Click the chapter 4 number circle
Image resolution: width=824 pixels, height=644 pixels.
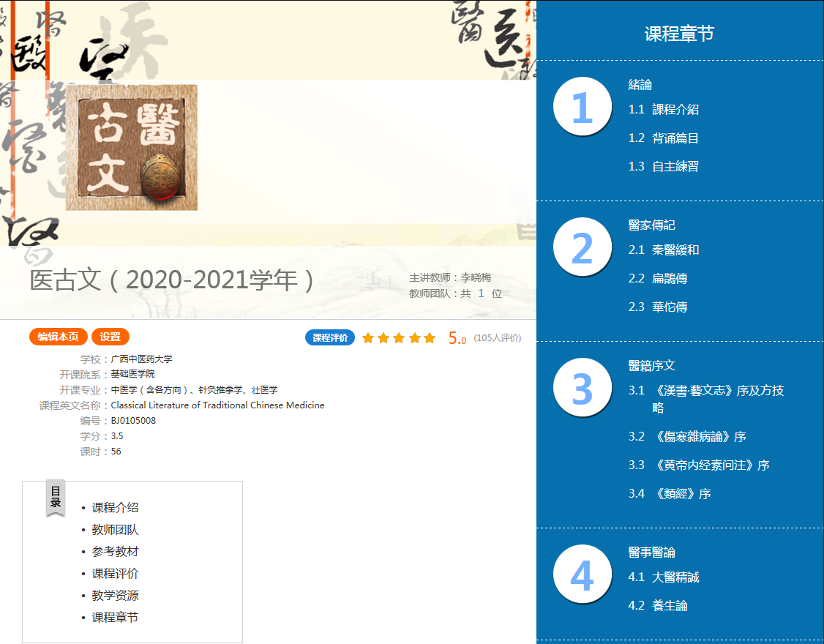click(582, 576)
